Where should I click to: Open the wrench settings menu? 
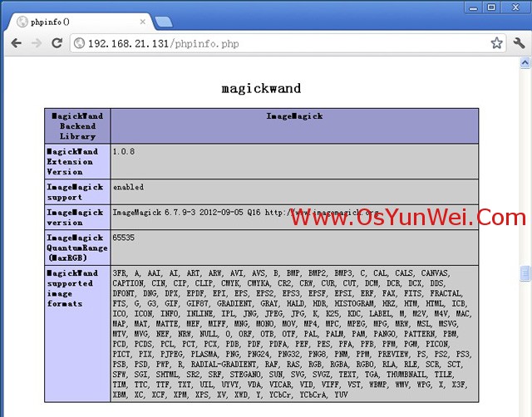coord(519,42)
